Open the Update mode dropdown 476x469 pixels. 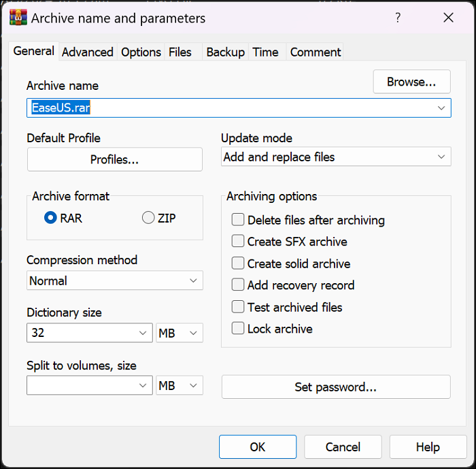click(336, 157)
